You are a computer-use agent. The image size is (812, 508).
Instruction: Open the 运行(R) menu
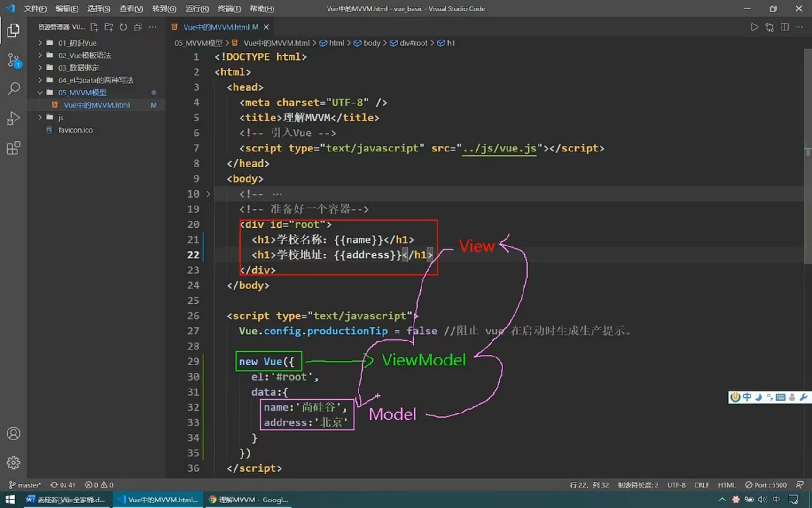point(197,8)
